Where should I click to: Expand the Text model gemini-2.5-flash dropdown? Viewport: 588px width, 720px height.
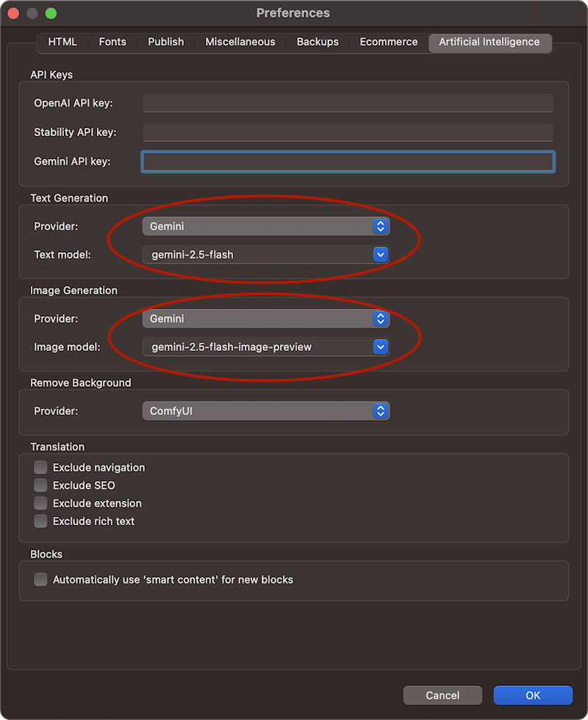(265, 255)
